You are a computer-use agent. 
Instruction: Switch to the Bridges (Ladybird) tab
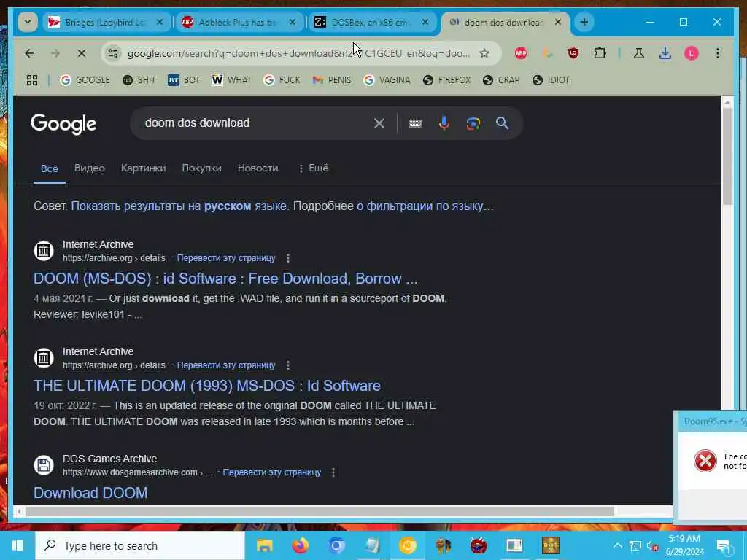coord(106,22)
